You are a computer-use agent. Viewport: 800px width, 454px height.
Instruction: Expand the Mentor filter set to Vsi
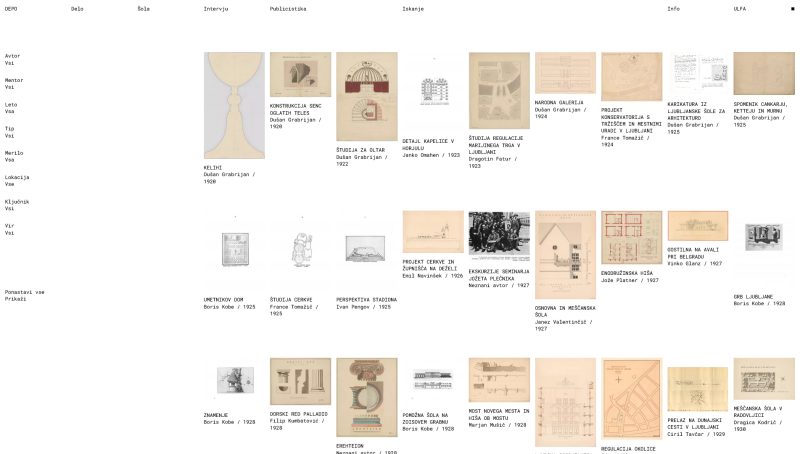pyautogui.click(x=14, y=84)
